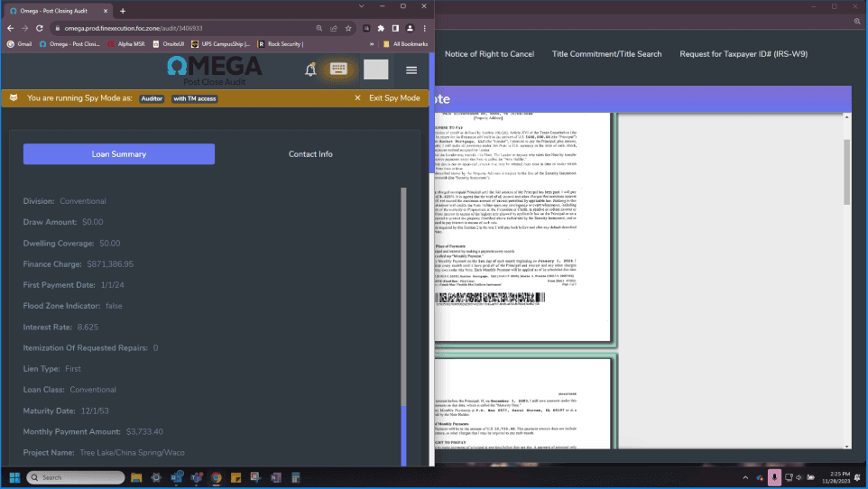The height and width of the screenshot is (489, 868).
Task: Open OneNote from the taskbar
Action: [x=276, y=477]
